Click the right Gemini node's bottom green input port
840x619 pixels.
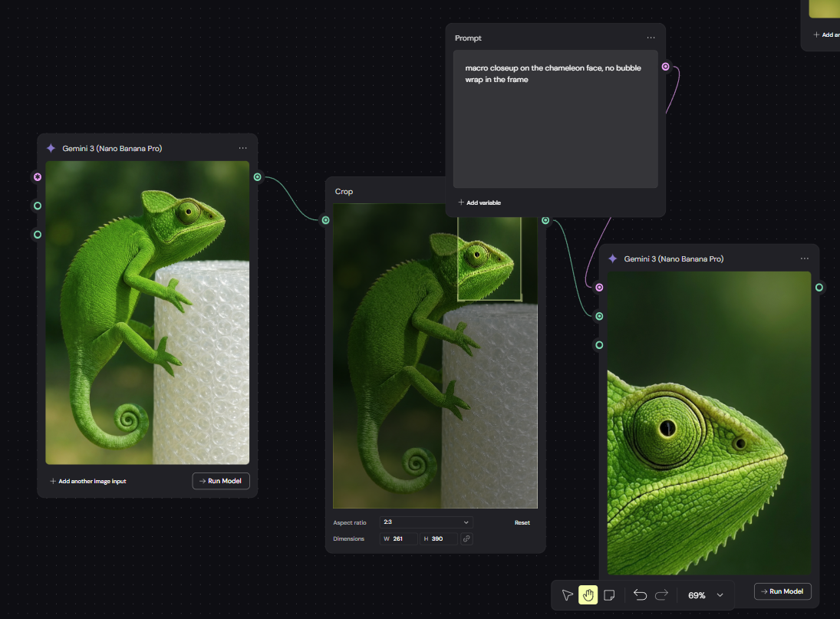pyautogui.click(x=599, y=345)
